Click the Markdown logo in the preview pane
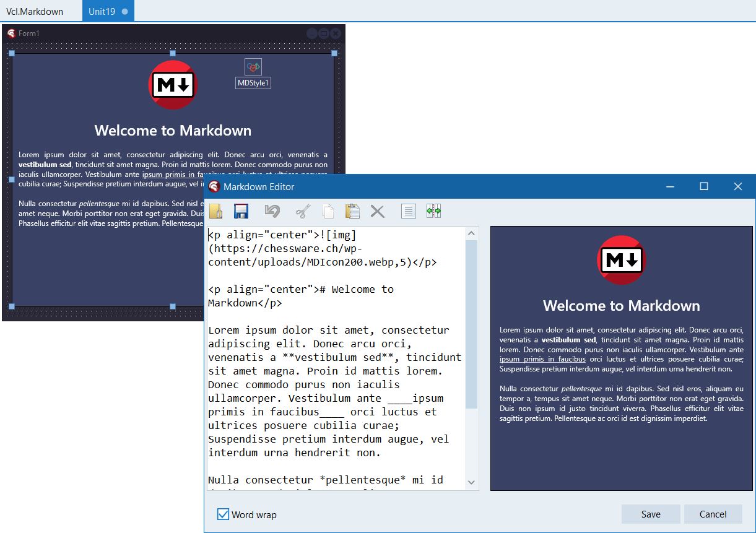The image size is (756, 533). click(621, 260)
